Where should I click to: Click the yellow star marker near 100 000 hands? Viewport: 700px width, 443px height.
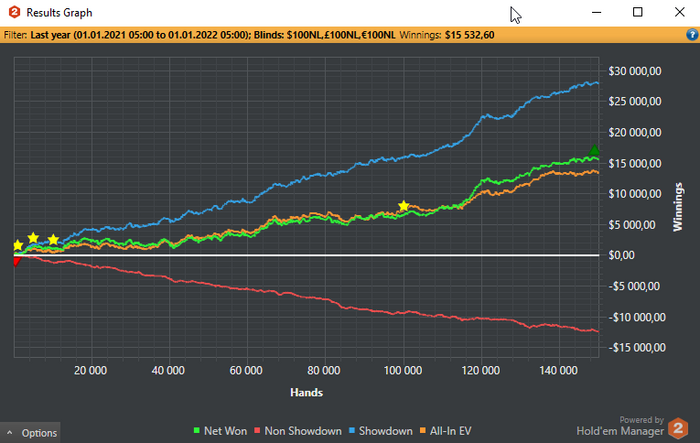coord(404,206)
